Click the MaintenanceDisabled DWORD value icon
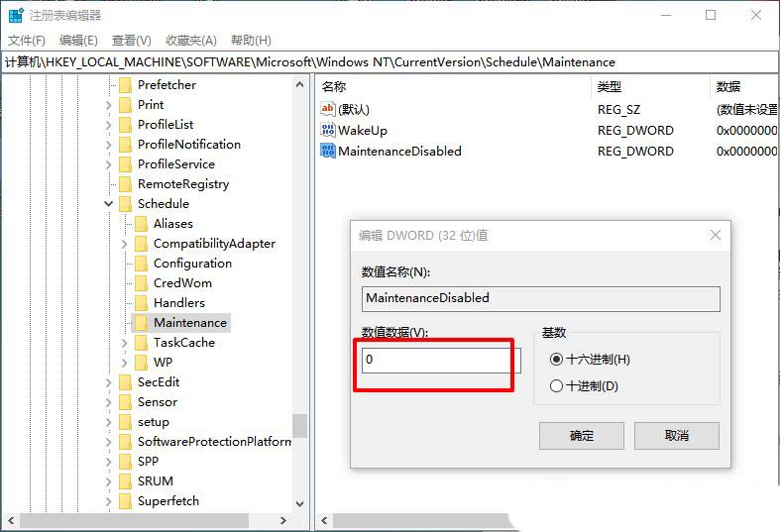The height and width of the screenshot is (532, 780). (x=328, y=151)
